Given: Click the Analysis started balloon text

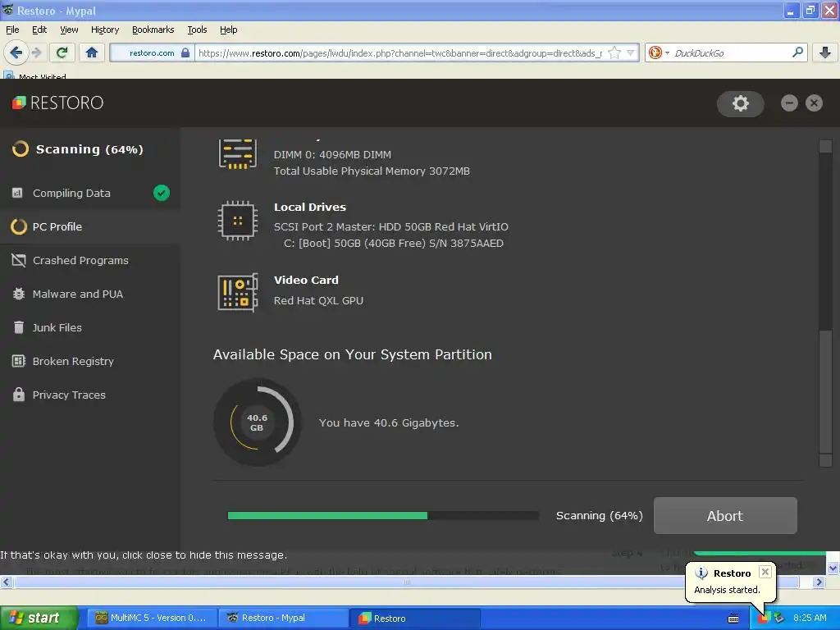Looking at the screenshot, I should 727,590.
